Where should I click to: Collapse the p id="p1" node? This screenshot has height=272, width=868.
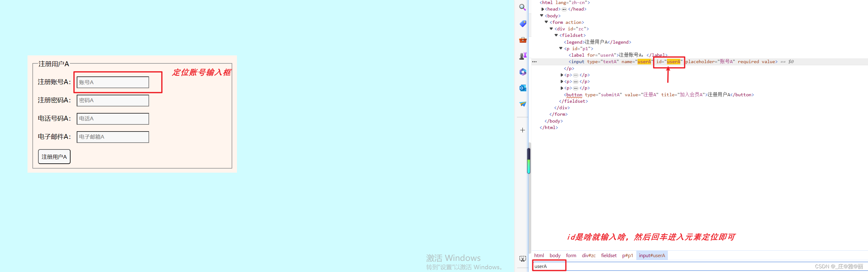point(561,48)
